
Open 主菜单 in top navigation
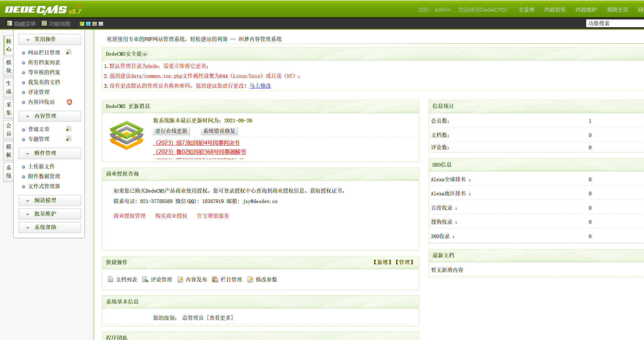[527, 10]
